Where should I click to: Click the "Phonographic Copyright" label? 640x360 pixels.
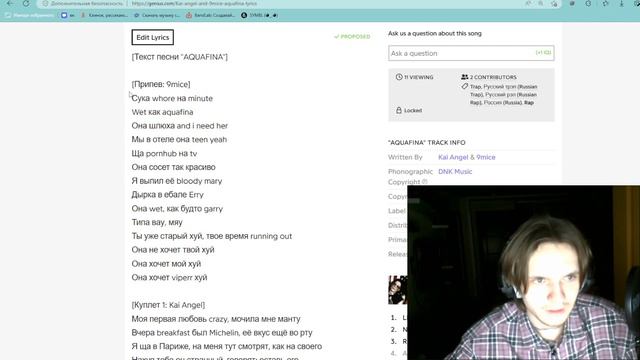410,177
